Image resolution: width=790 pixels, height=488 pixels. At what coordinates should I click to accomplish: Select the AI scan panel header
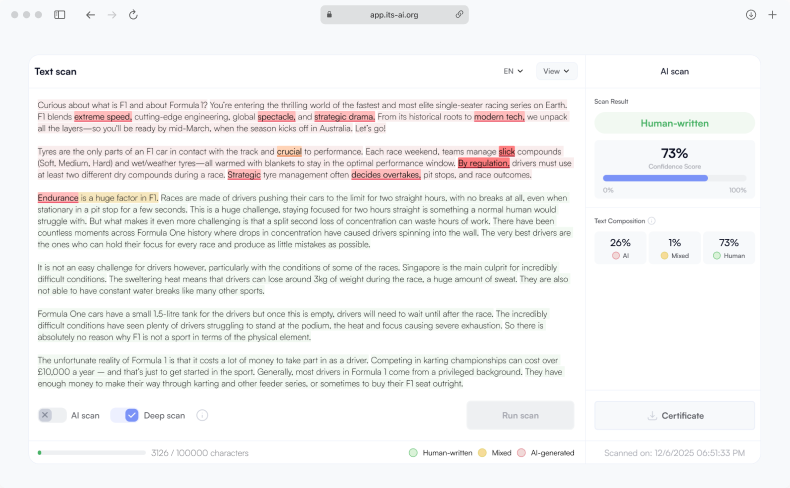pos(674,71)
